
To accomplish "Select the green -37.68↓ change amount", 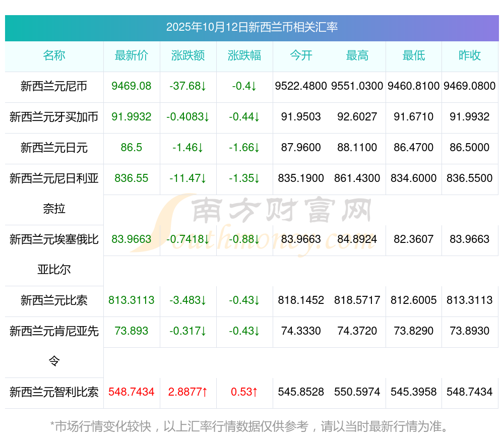I will point(188,86).
